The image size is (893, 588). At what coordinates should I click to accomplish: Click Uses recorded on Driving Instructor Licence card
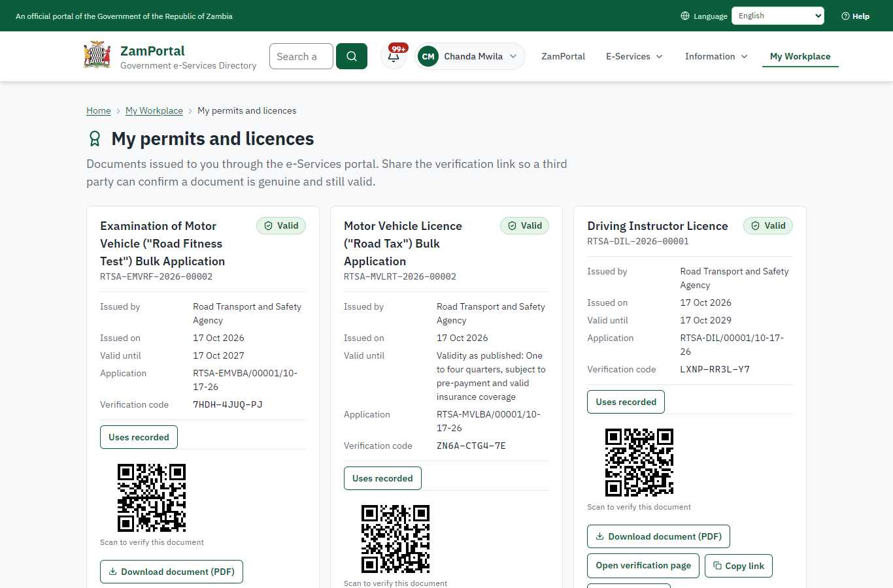(x=626, y=402)
